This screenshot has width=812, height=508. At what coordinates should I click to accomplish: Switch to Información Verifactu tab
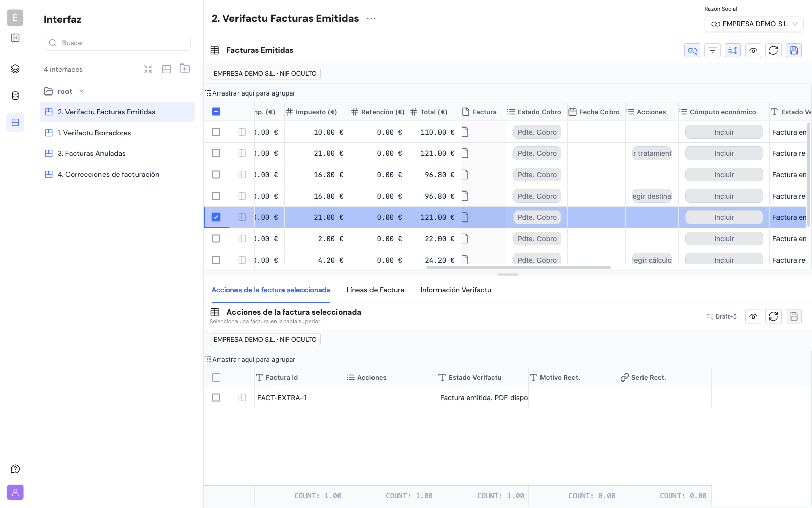click(x=456, y=290)
